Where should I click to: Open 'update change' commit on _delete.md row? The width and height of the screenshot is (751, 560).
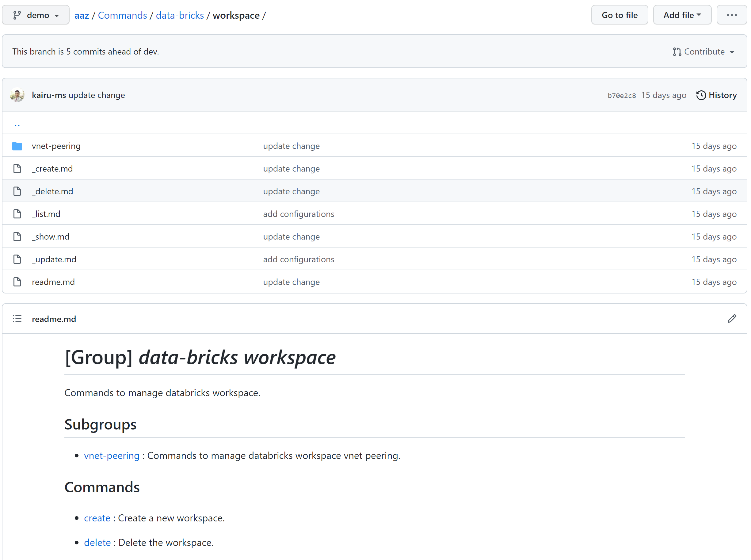point(292,191)
